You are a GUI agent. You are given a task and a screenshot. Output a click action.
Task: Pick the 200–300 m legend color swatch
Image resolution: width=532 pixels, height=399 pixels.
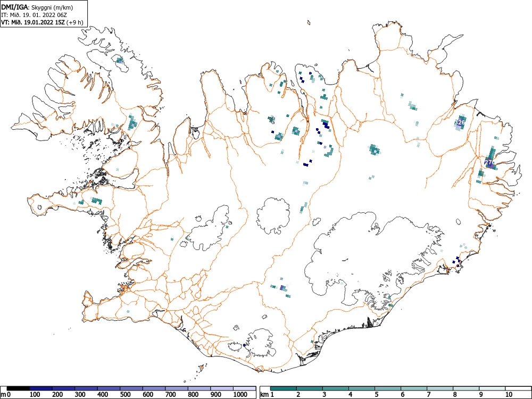pos(63,388)
